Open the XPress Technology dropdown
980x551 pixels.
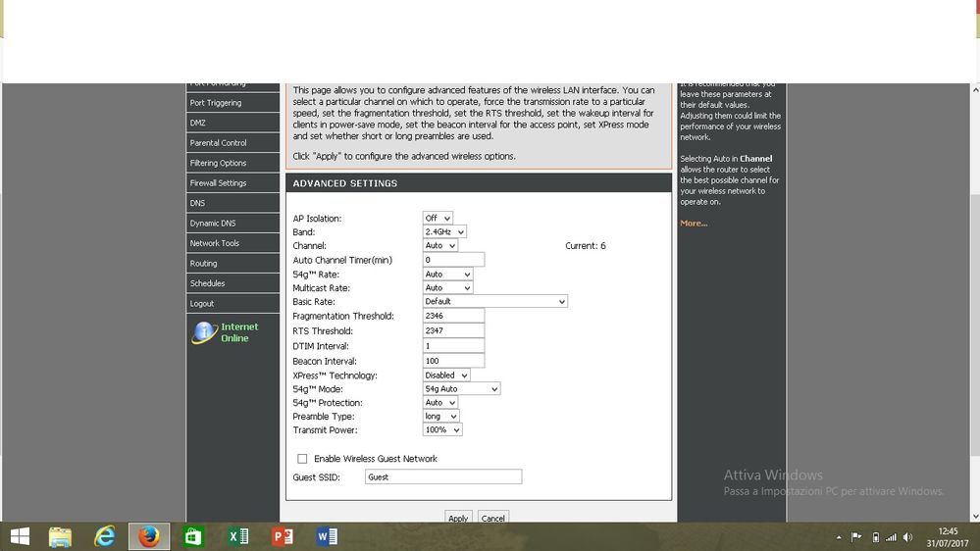(446, 376)
